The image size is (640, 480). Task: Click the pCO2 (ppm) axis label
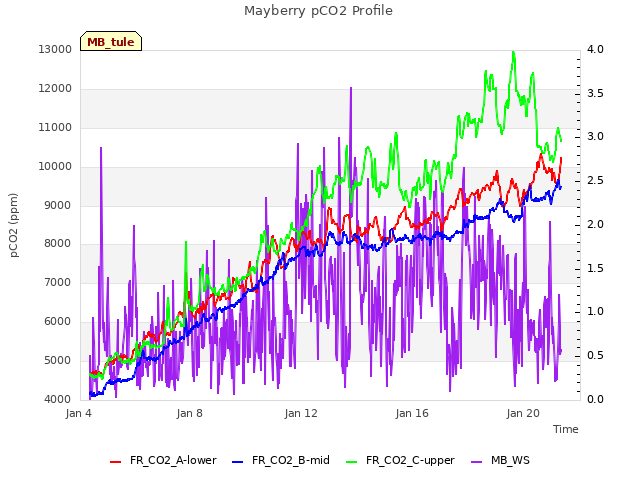pos(14,225)
